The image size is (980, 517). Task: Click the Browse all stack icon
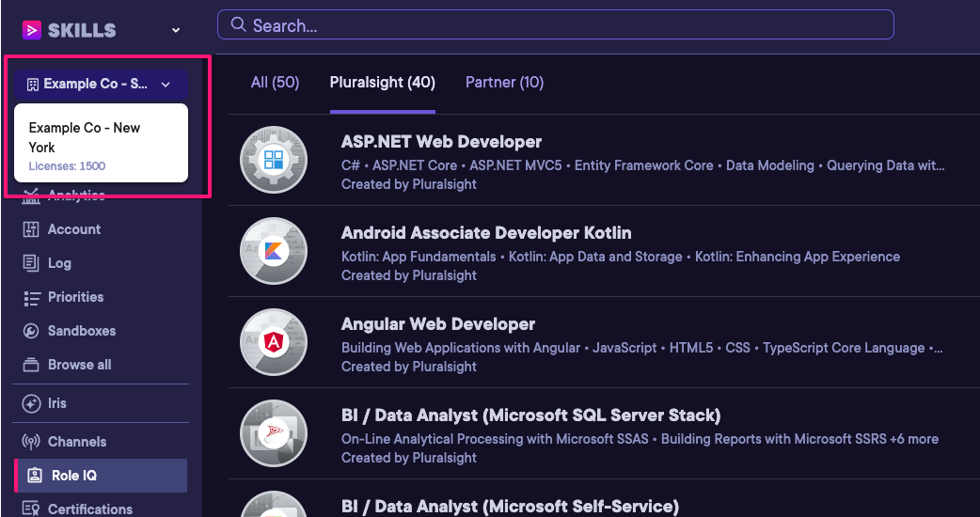click(x=31, y=365)
